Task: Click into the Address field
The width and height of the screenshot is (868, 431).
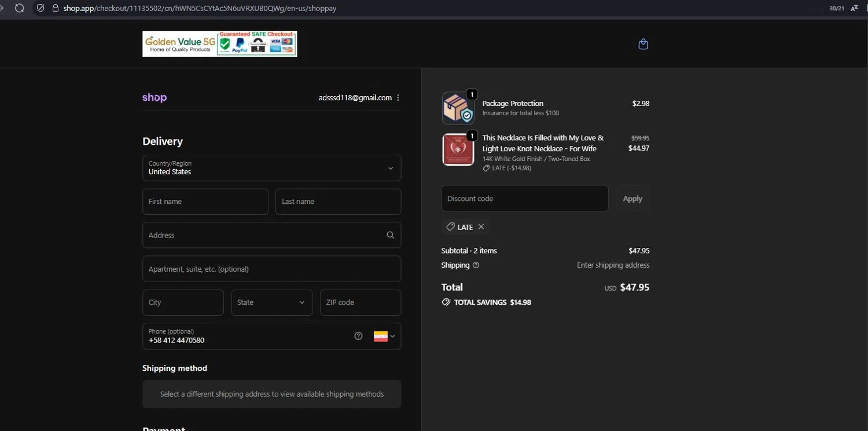Action: pos(271,235)
